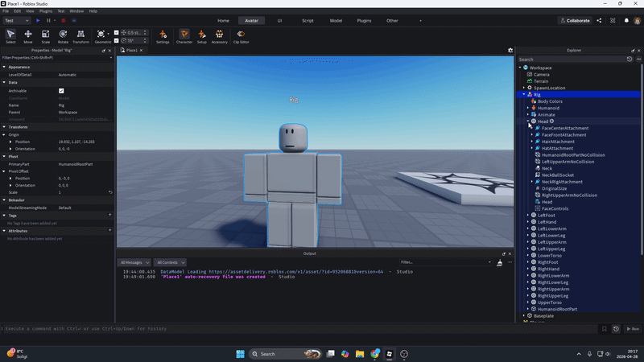Open the Transform tool
The width and height of the screenshot is (644, 362).
tap(81, 36)
